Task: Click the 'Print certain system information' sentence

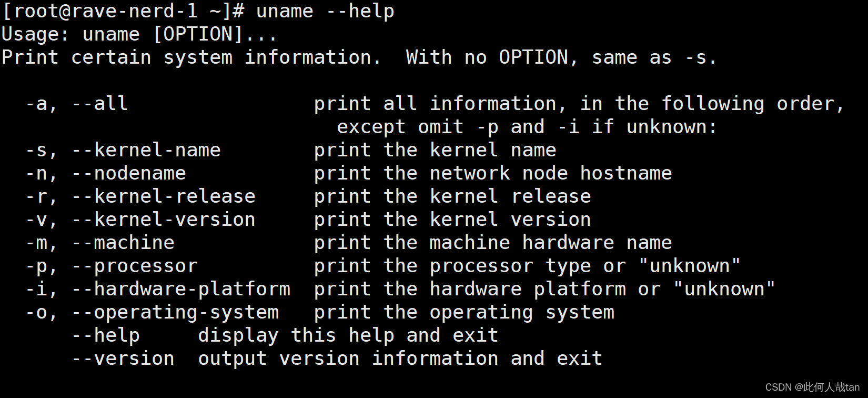Action: pos(191,57)
